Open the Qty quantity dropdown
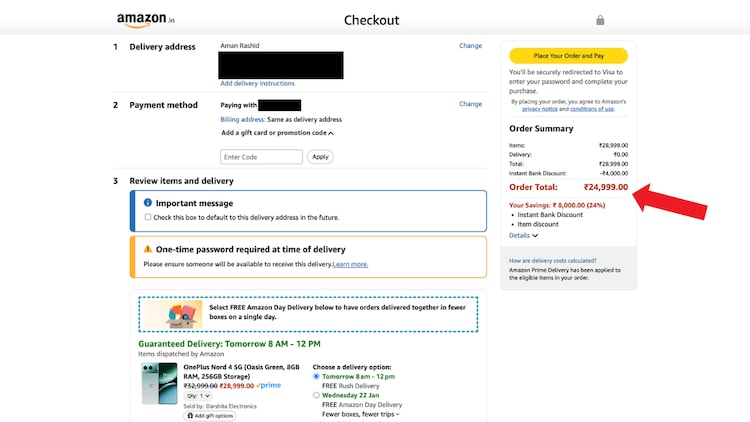 tap(199, 396)
